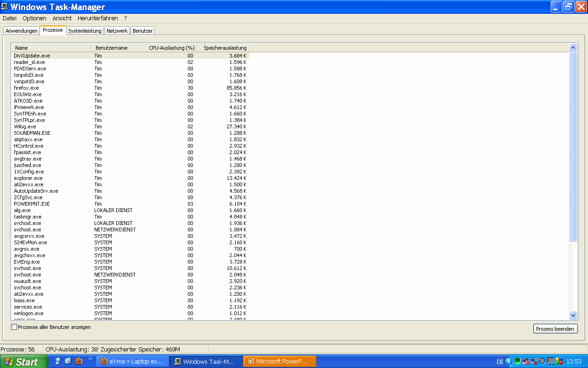The width and height of the screenshot is (588, 368).
Task: Sort by CPU-Auslastung (%) column header
Action: tap(169, 48)
